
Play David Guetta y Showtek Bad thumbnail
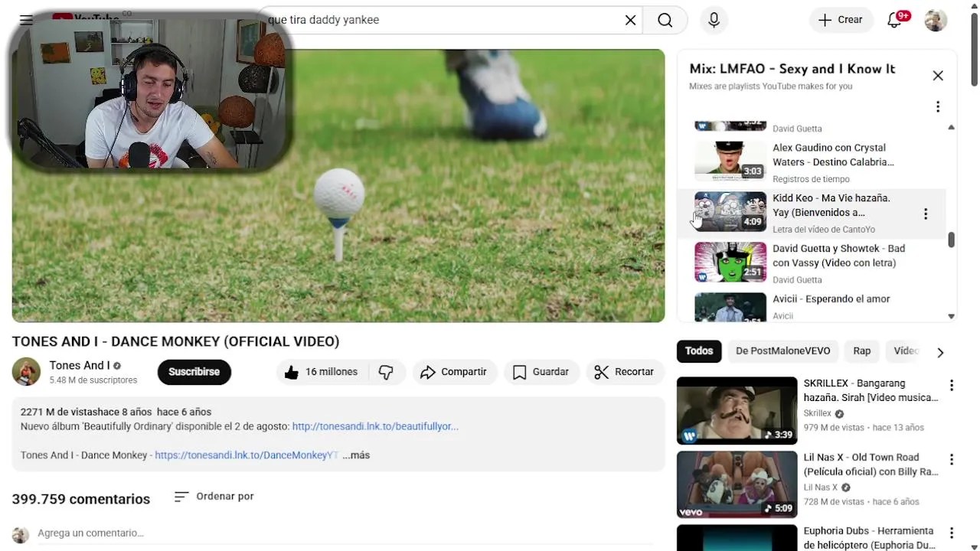[x=730, y=262]
